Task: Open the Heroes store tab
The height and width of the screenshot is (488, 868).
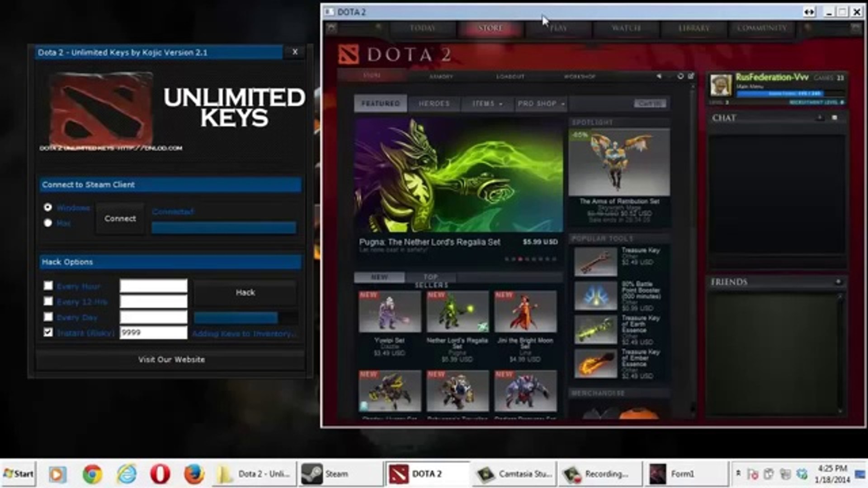Action: pos(434,103)
